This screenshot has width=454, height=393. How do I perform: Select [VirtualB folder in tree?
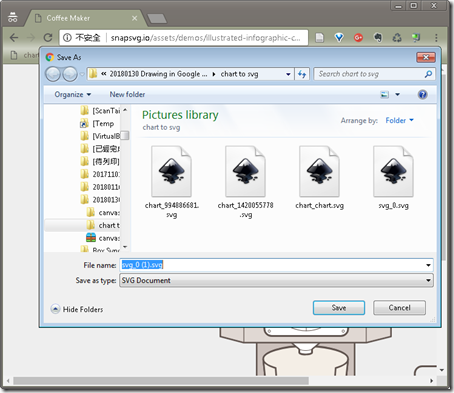[100, 136]
